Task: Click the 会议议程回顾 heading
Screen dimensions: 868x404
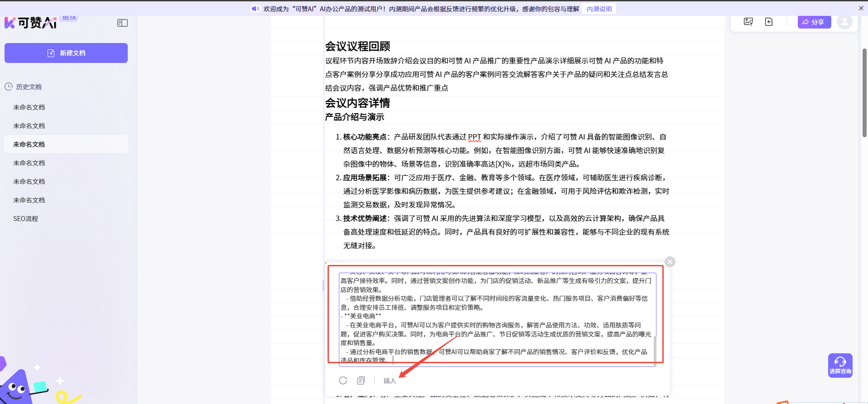Action: (357, 46)
